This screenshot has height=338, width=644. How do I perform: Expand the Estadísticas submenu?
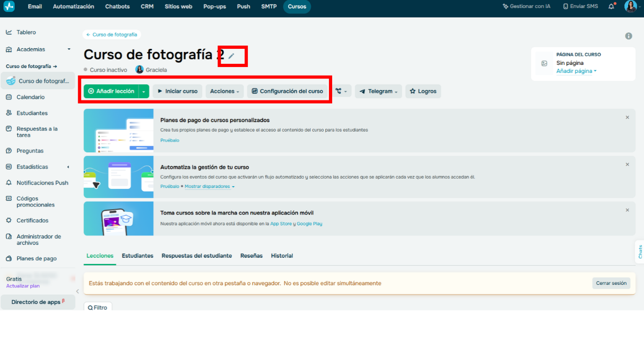pyautogui.click(x=68, y=167)
